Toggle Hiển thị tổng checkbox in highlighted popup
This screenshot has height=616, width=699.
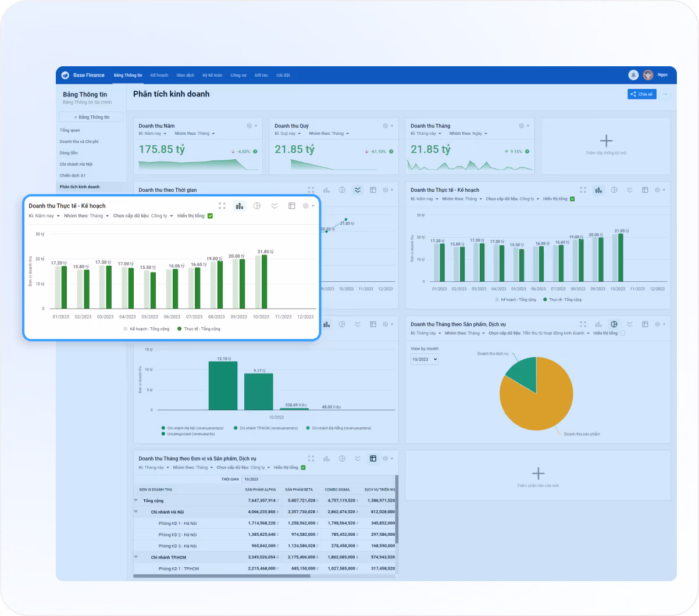[x=211, y=216]
